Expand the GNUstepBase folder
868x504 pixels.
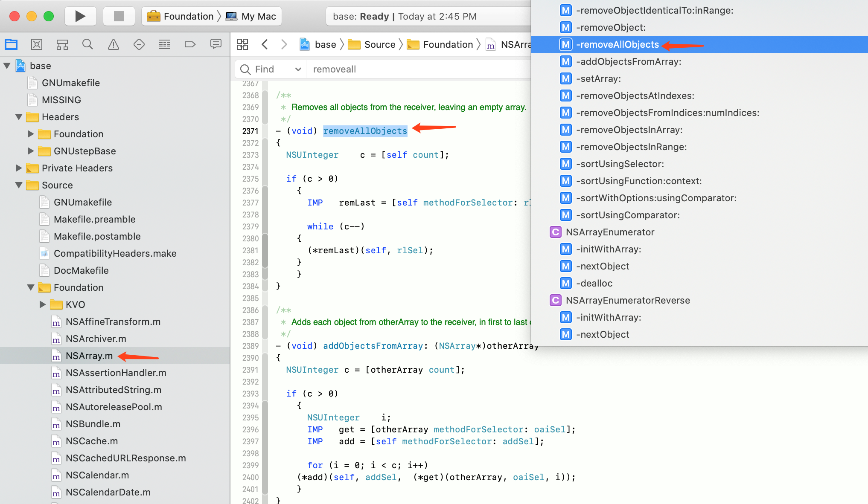coord(31,151)
